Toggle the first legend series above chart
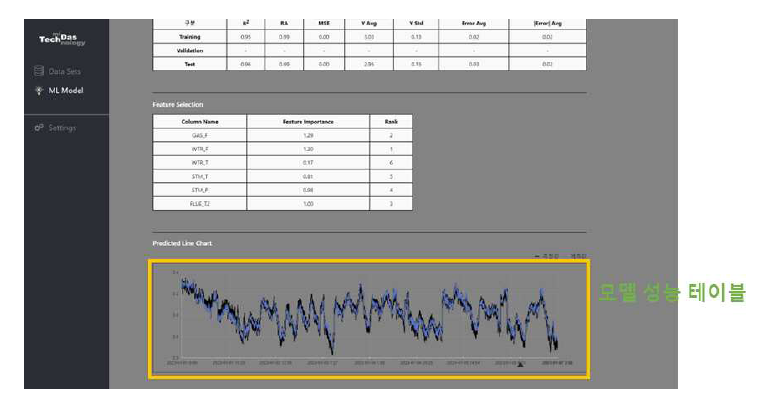760x396 pixels. click(547, 256)
